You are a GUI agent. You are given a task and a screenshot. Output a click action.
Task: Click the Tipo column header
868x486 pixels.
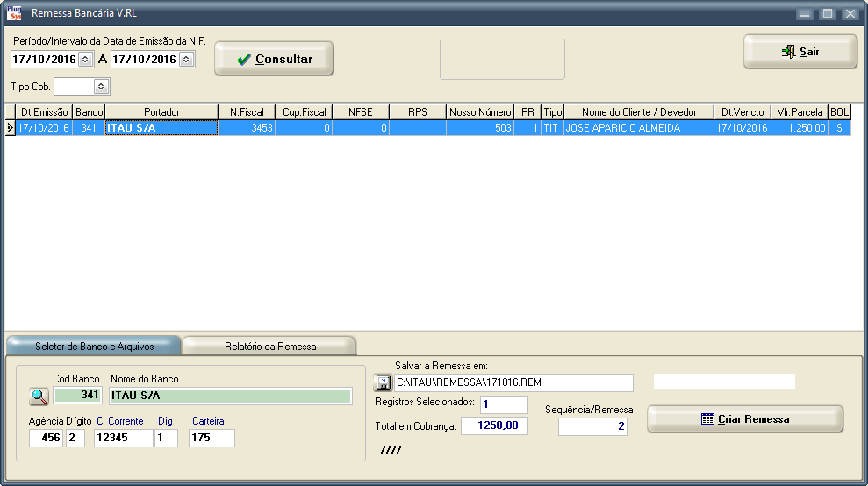click(x=552, y=111)
